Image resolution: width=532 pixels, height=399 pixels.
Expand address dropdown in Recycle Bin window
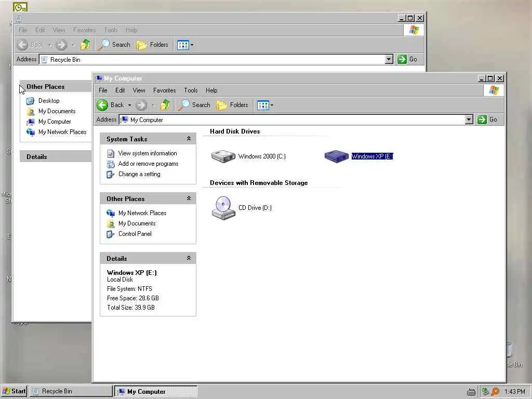coord(389,59)
